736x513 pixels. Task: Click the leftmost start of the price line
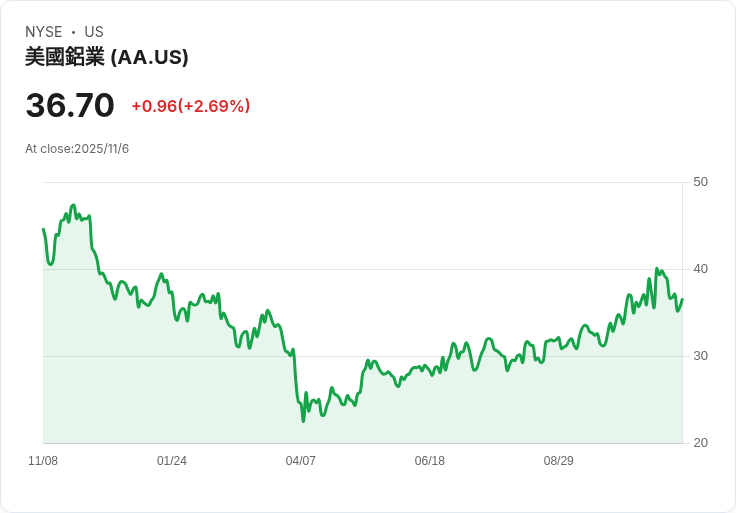43,230
